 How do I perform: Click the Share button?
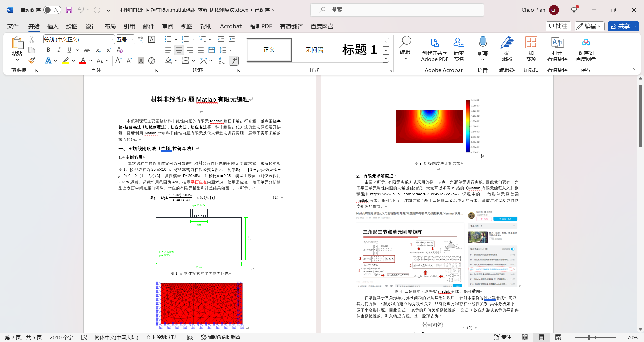(x=620, y=26)
